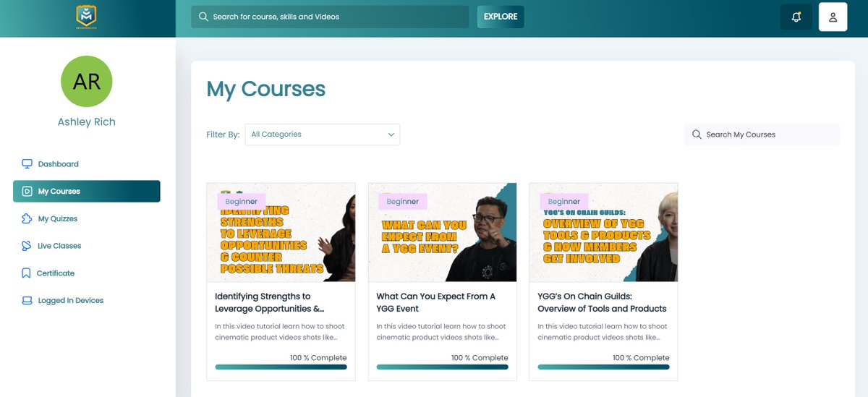This screenshot has height=397, width=868.
Task: Click the Certificate bookmark icon
Action: tap(27, 273)
